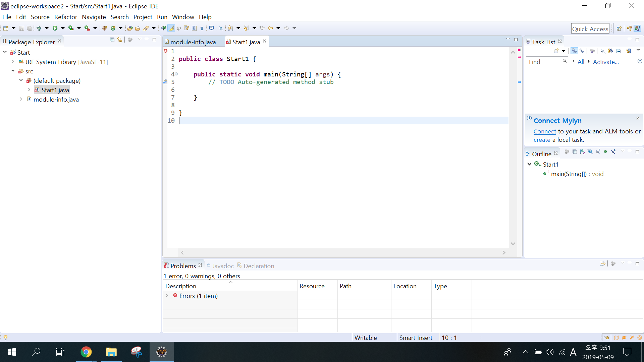The height and width of the screenshot is (362, 644).
Task: Open the Refactor menu
Action: pyautogui.click(x=65, y=17)
